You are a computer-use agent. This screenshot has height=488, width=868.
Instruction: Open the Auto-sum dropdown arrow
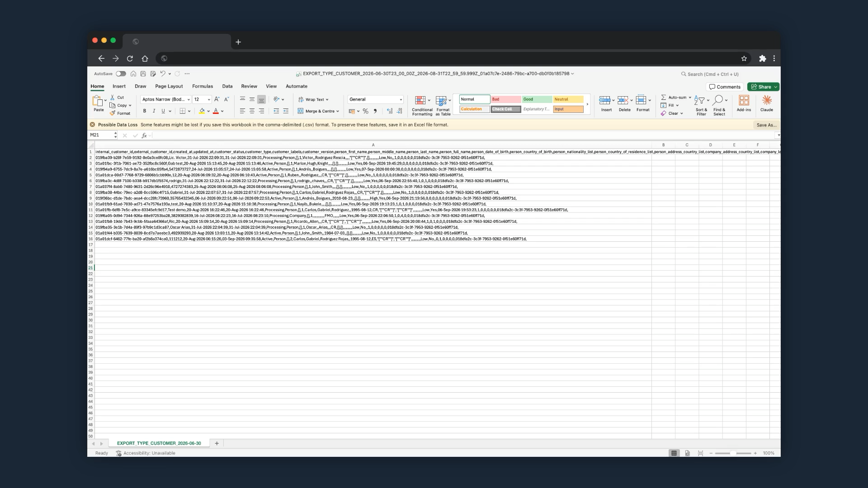(690, 98)
